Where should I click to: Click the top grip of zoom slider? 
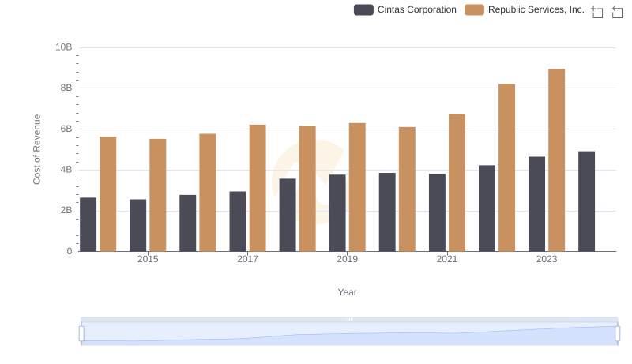pyautogui.click(x=349, y=319)
